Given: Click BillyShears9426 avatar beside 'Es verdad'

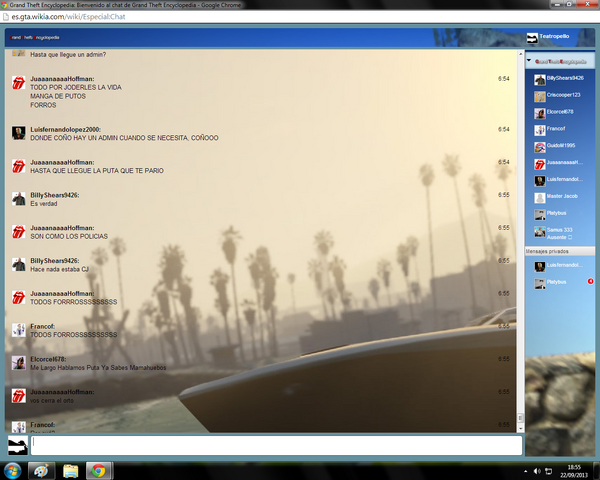Looking at the screenshot, I should point(18,199).
